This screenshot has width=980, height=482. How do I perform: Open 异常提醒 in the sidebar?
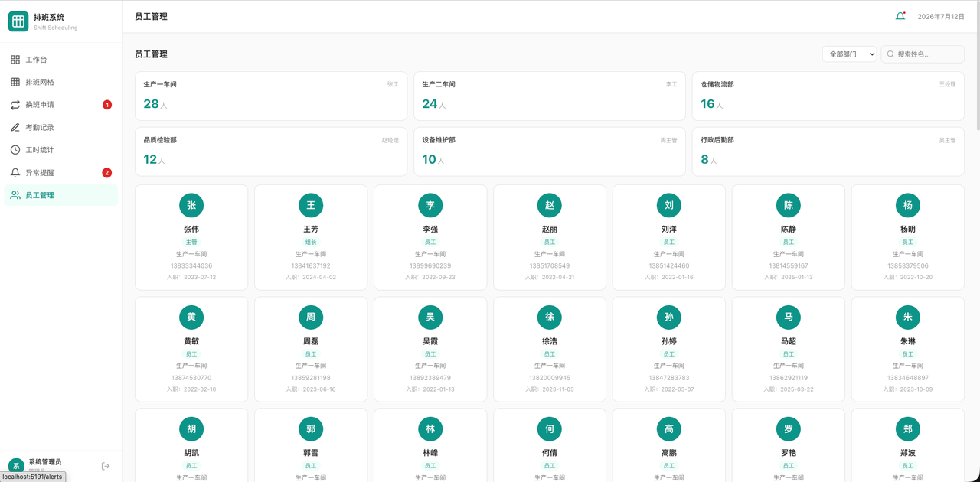[61, 173]
